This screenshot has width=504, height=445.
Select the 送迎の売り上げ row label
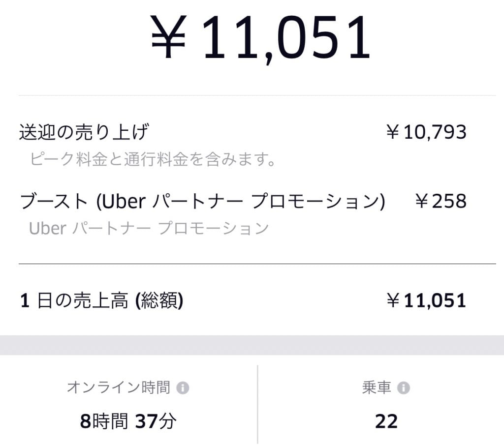84,132
